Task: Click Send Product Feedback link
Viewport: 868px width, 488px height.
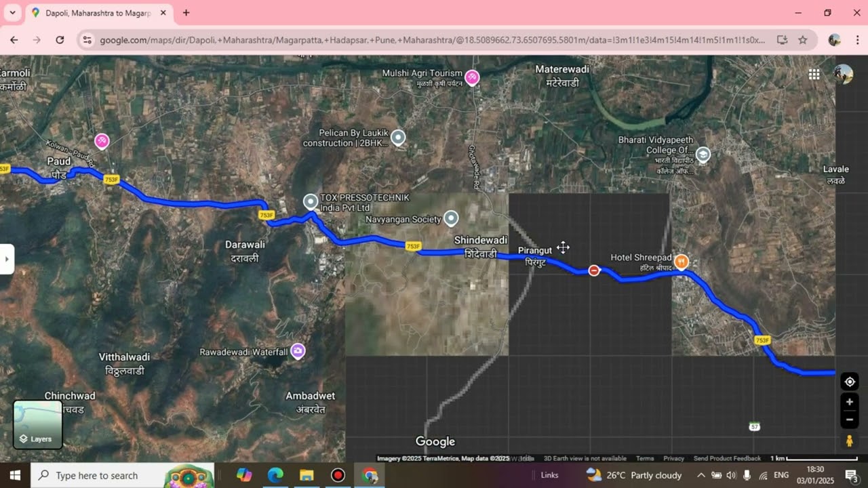Action: tap(727, 459)
